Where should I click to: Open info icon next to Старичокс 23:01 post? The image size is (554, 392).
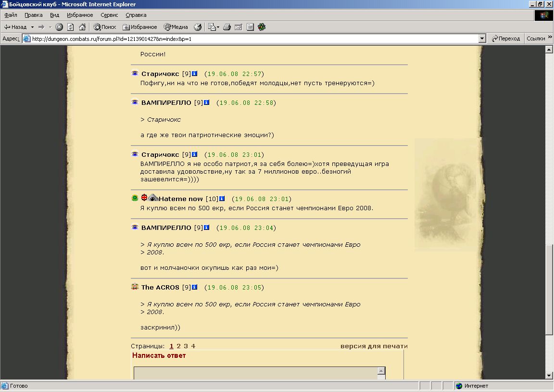tap(194, 154)
